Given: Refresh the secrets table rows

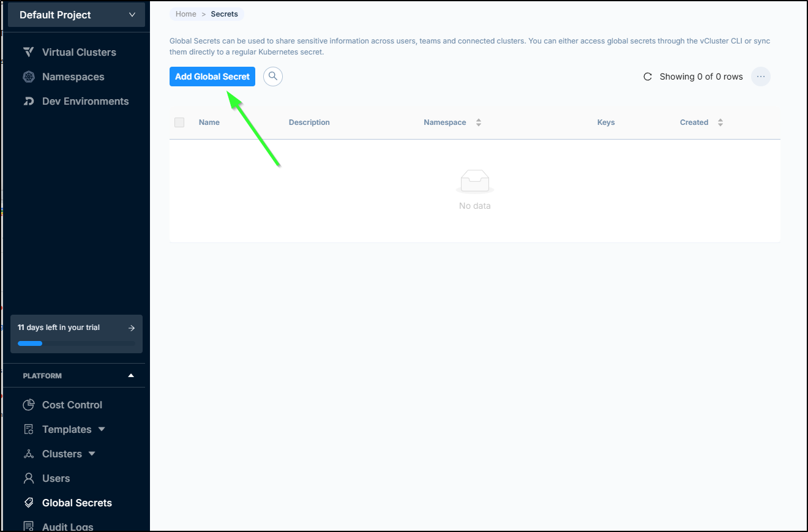Looking at the screenshot, I should tap(648, 77).
